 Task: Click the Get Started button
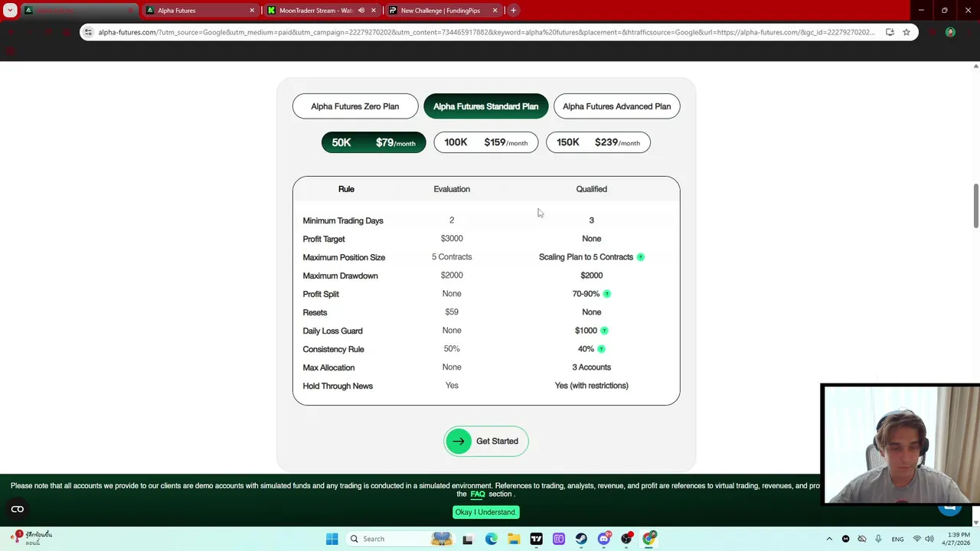pos(486,441)
